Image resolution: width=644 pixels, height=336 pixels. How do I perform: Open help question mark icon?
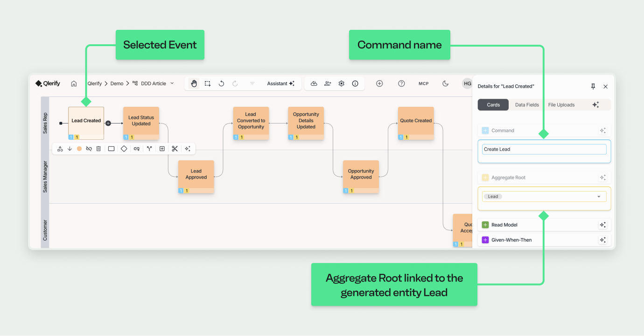point(401,83)
